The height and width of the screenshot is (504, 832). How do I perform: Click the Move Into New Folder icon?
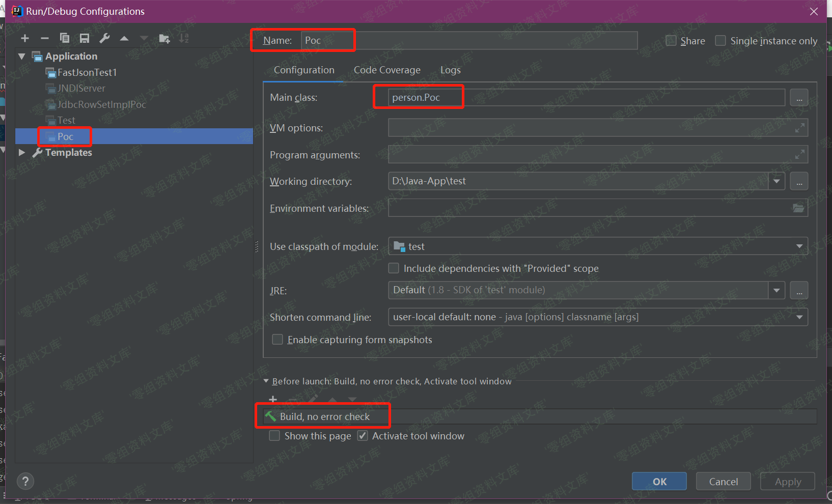click(164, 38)
